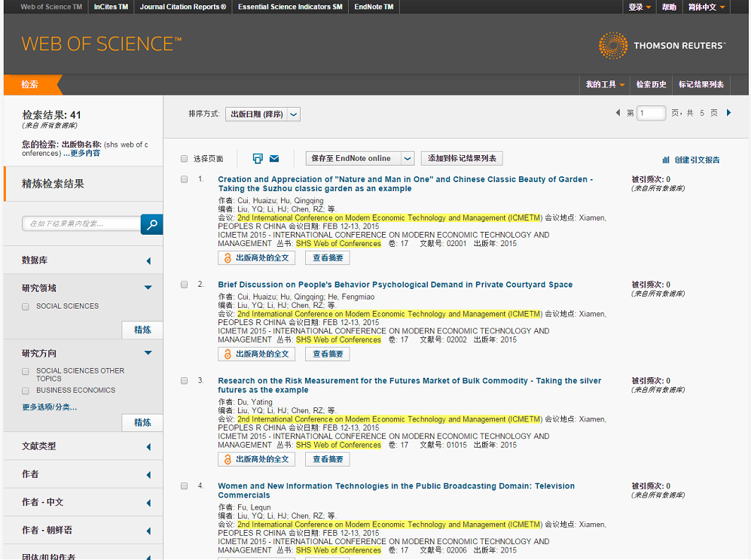Click the Thomson Reuters logo

662,45
